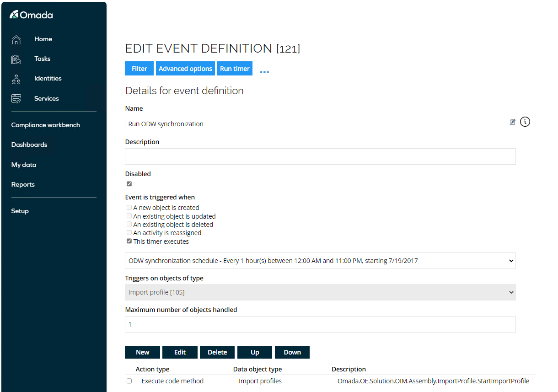Image resolution: width=558 pixels, height=392 pixels.
Task: Open Tasks menu item
Action: coord(42,59)
